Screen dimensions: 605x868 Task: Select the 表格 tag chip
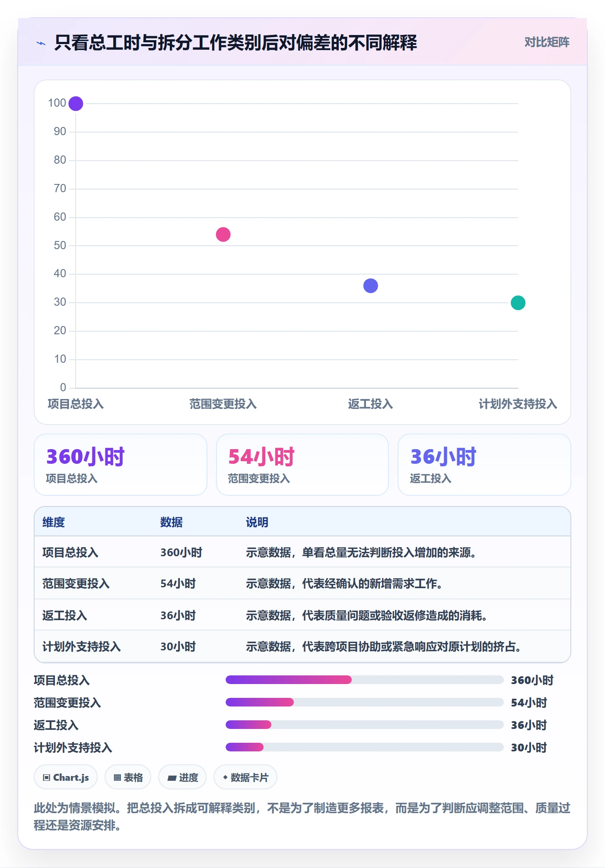(x=128, y=777)
